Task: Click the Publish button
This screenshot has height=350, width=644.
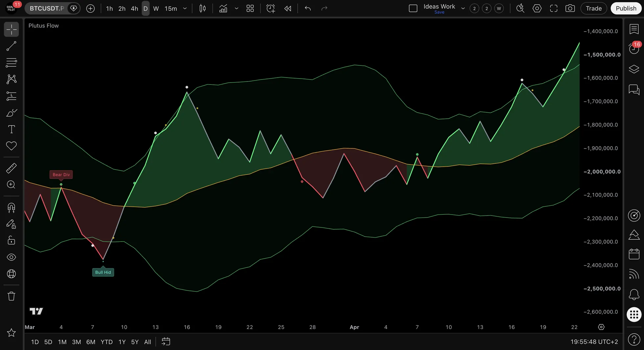Action: tap(626, 9)
